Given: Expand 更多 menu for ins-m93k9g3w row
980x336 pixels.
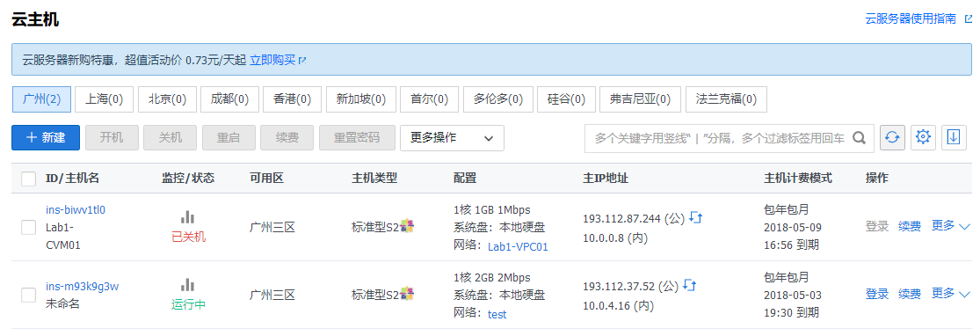Looking at the screenshot, I should click(x=950, y=294).
